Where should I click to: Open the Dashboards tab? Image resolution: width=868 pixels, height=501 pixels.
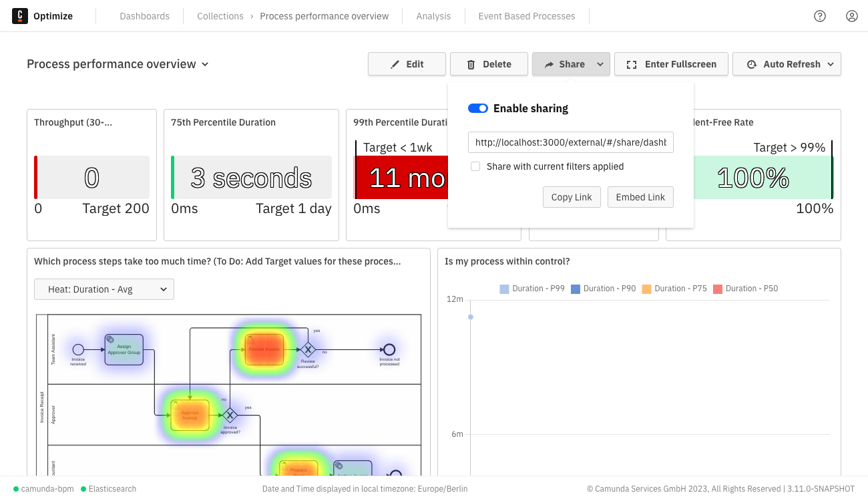[x=145, y=16]
